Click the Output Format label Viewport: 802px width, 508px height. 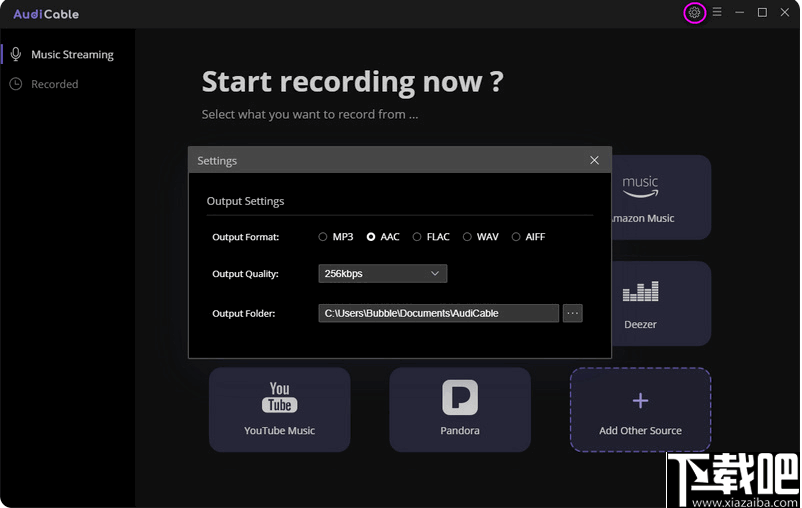[x=246, y=237]
